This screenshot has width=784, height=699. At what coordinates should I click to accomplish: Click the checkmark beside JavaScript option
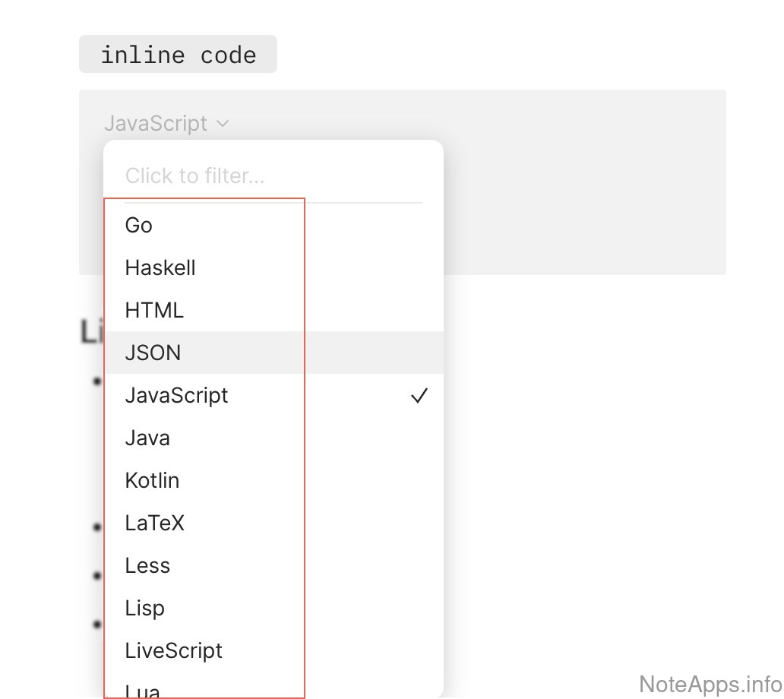[x=419, y=396]
